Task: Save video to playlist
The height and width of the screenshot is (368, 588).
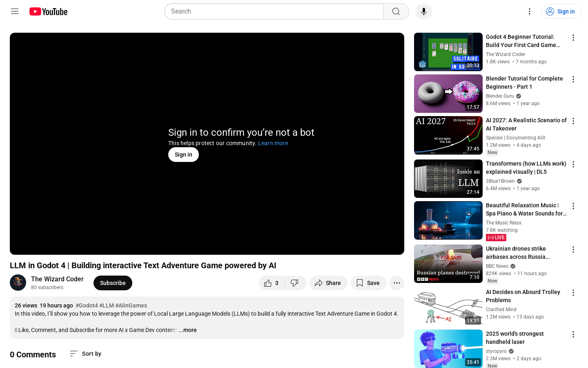Action: point(368,283)
